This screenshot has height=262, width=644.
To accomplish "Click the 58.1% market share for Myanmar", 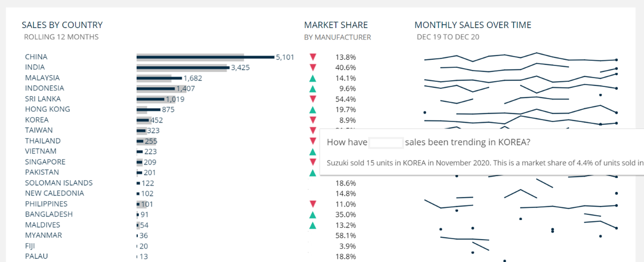I will pyautogui.click(x=346, y=236).
